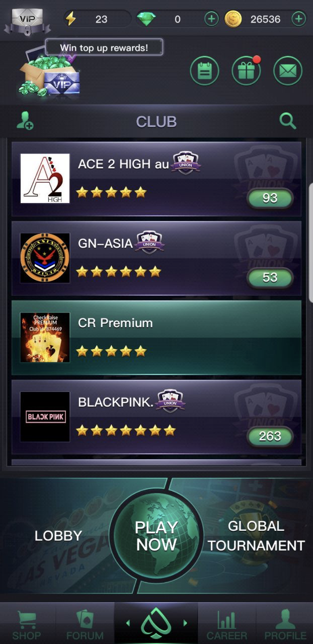313x644 pixels.
Task: Add gold coins with the plus button
Action: click(x=299, y=20)
